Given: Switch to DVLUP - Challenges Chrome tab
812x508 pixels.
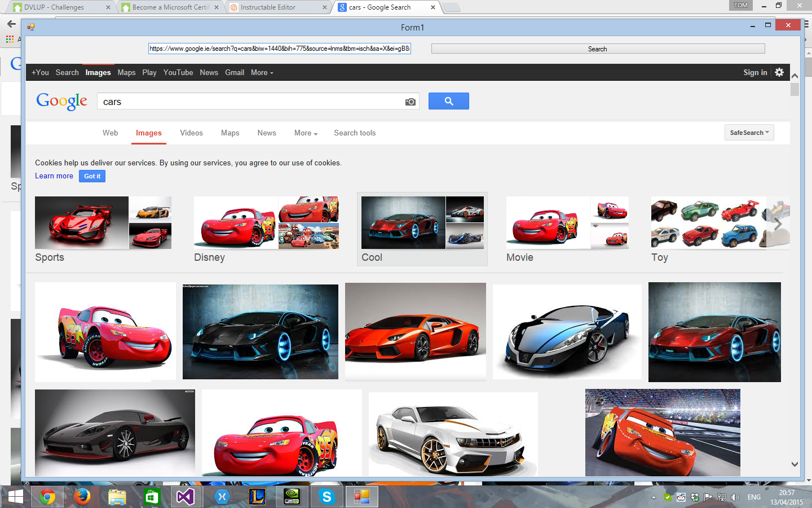Looking at the screenshot, I should [x=60, y=7].
